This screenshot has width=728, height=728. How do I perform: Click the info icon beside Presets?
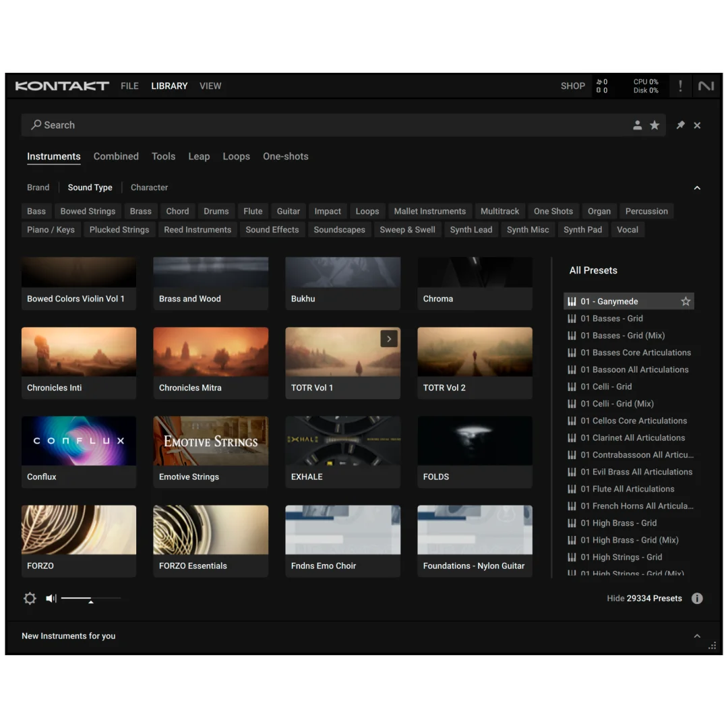pos(697,599)
